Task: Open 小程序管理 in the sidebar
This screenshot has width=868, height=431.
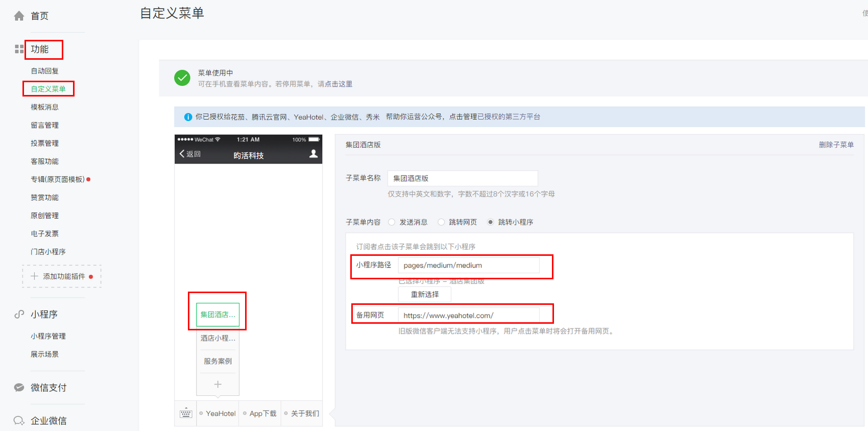Action: pyautogui.click(x=48, y=336)
